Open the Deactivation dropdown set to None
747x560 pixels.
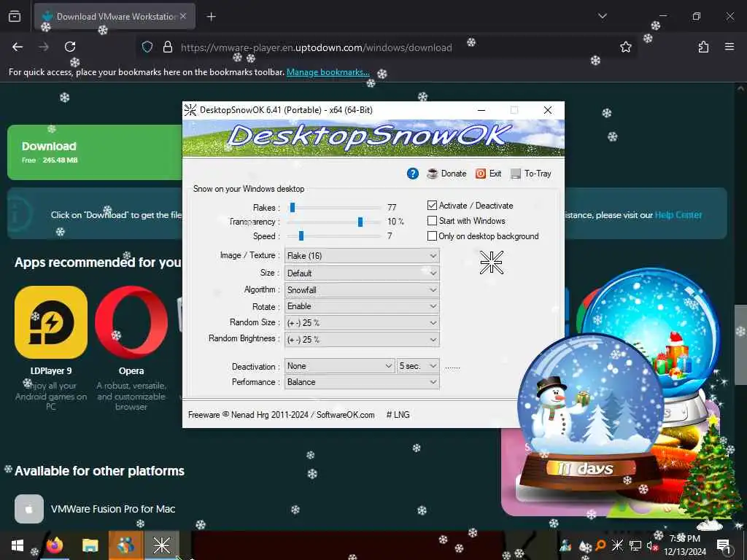(340, 366)
